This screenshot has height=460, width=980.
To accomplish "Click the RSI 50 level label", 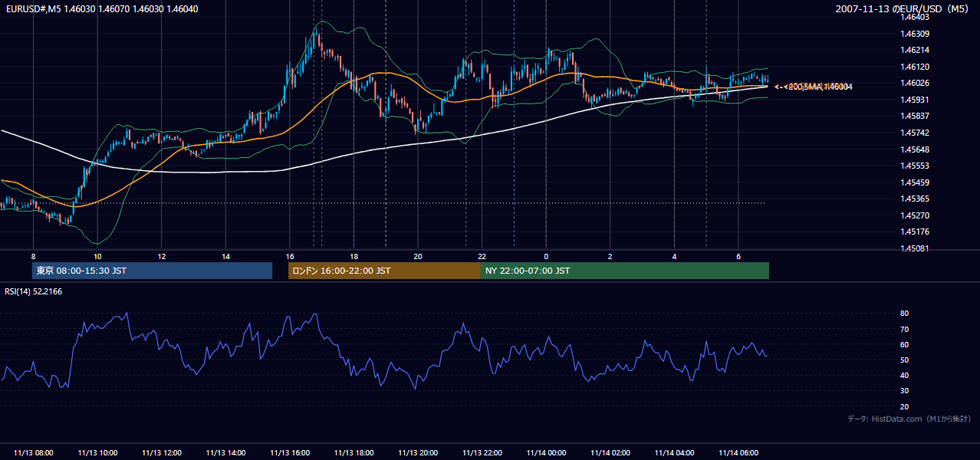I will tap(904, 360).
